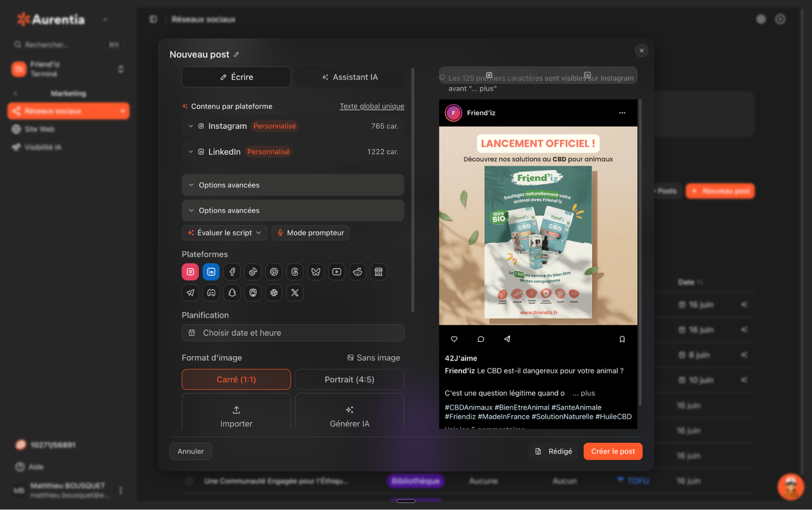Click the Générer IA image box
The width and height of the screenshot is (812, 510).
click(x=350, y=412)
